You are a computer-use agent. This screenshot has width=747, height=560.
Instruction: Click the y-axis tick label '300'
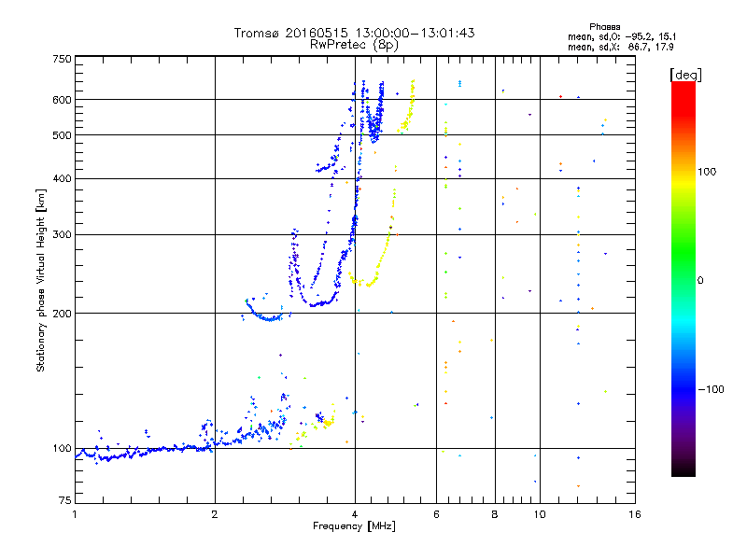(x=62, y=235)
